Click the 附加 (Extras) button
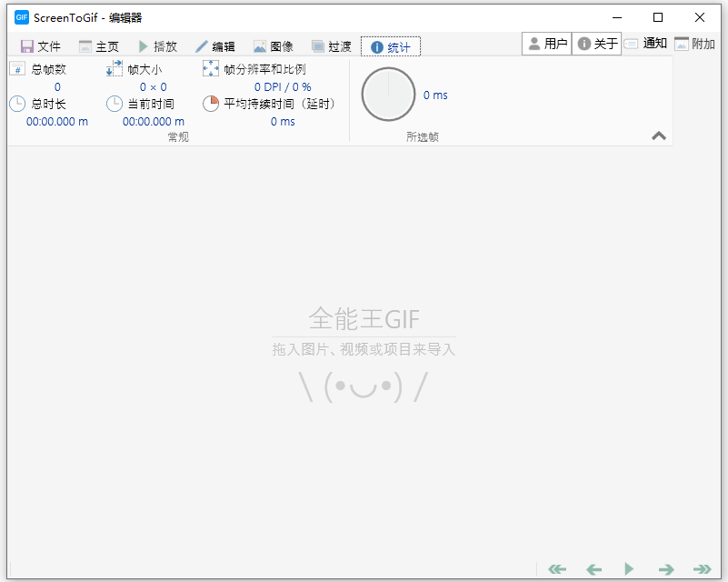The width and height of the screenshot is (728, 582). pos(694,44)
